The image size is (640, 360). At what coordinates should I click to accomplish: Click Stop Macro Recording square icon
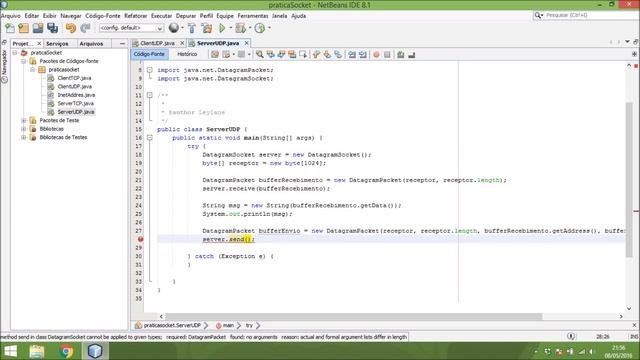pos(387,54)
